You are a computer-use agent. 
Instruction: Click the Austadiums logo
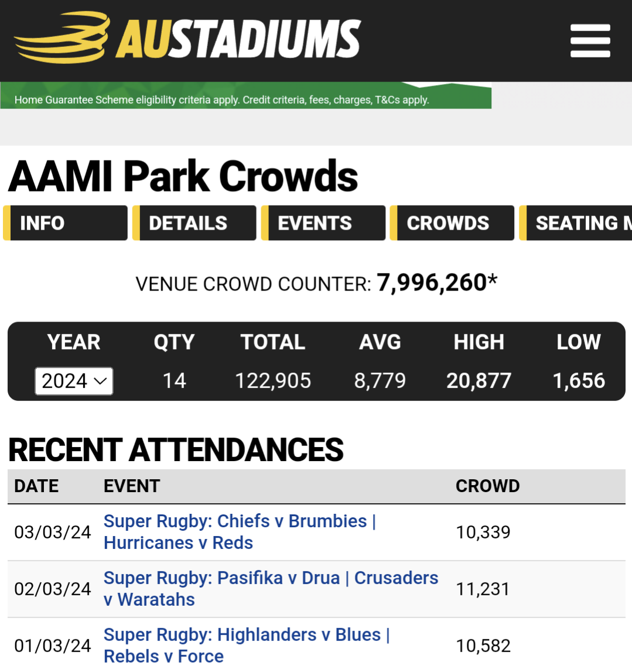click(187, 39)
